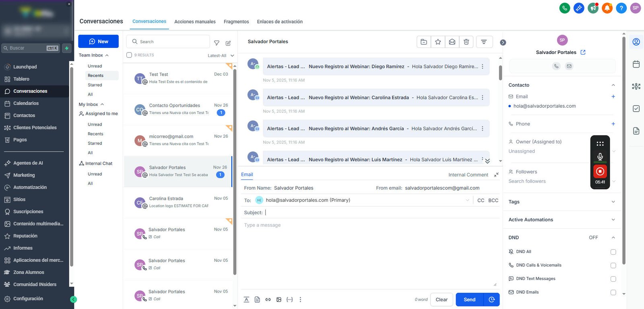Enable the DND Text Messages checkbox

613,279
